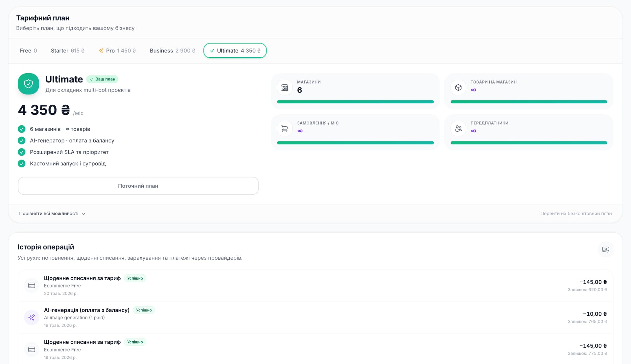Select the Starter 615 ₴ tab
This screenshot has height=364, width=631.
tap(68, 51)
